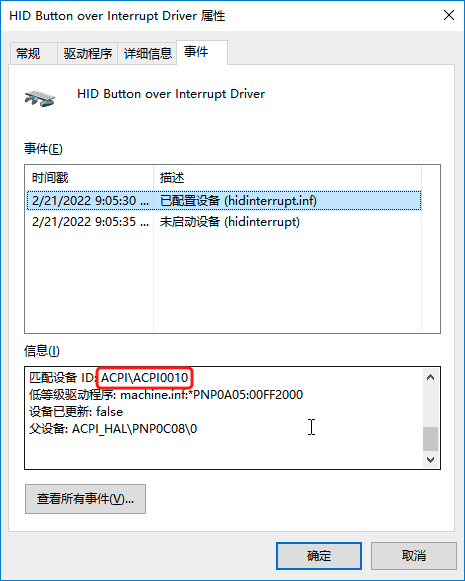Close the properties dialog with X

coord(449,16)
